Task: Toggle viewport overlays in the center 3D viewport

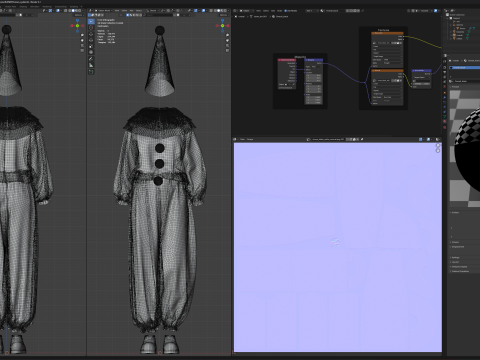Action: coord(204,11)
